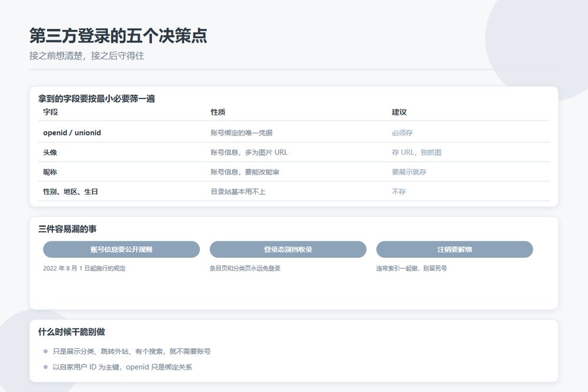This screenshot has height=392, width=588.
Task: Click the 注销要解绑 pill button
Action: (455, 250)
